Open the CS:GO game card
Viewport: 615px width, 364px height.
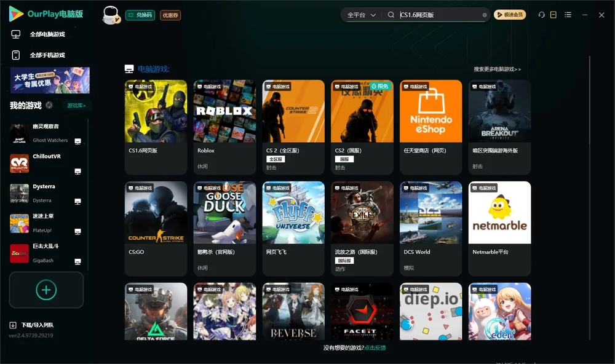(x=156, y=228)
